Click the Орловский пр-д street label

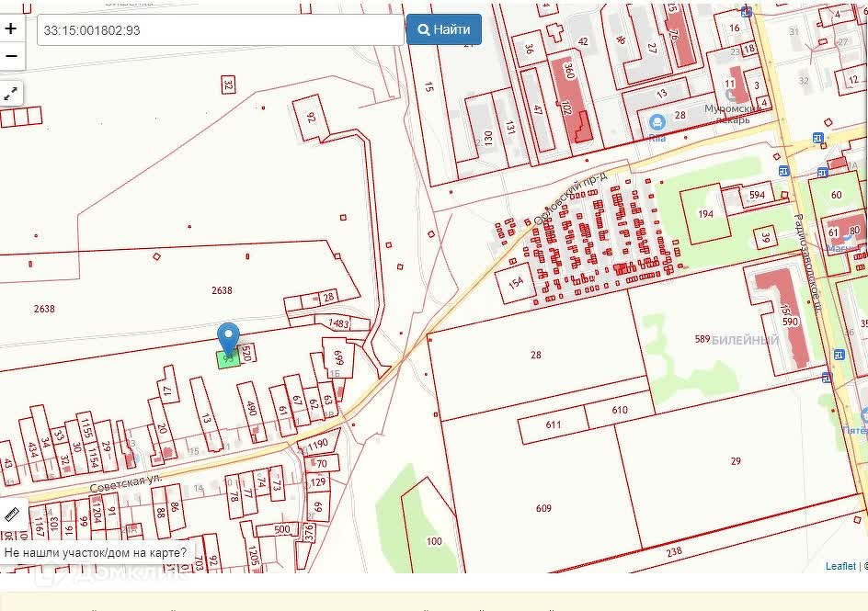click(570, 198)
